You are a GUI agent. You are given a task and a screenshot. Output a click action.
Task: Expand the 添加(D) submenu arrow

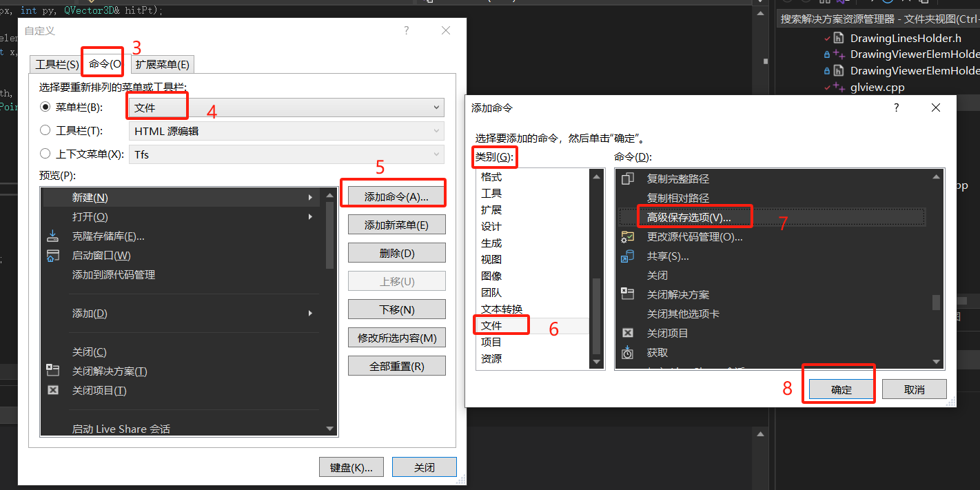[x=311, y=314]
